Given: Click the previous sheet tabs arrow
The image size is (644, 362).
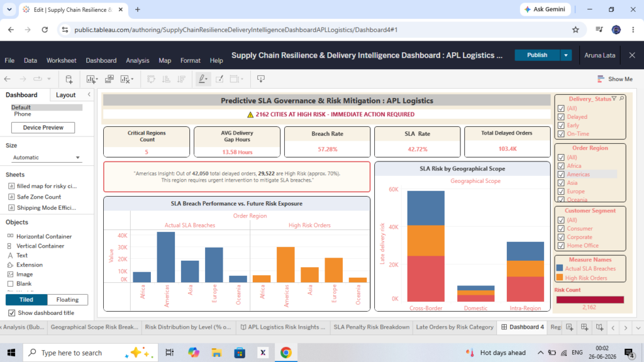Looking at the screenshot, I should [613, 327].
